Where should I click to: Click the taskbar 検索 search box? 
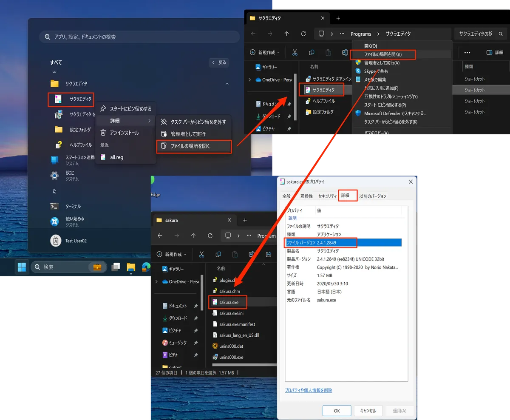(x=69, y=267)
